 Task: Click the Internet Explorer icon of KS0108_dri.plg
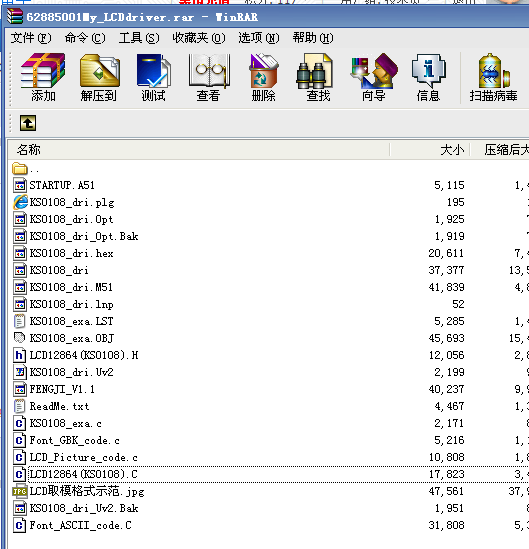(20, 202)
